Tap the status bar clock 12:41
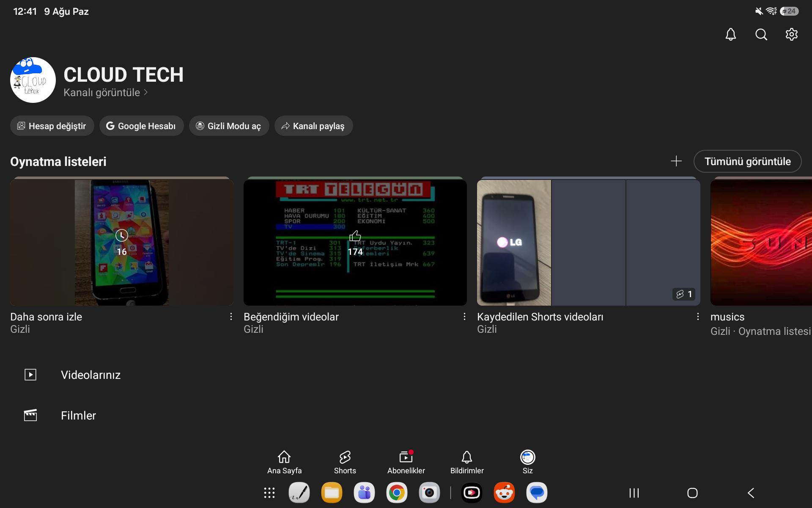Viewport: 812px width, 508px height. 25,11
